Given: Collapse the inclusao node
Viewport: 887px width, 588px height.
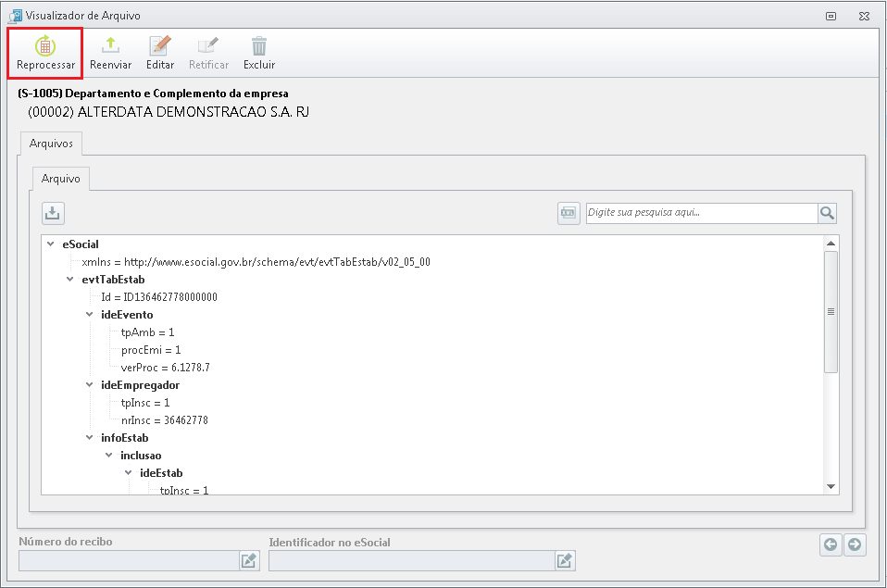Looking at the screenshot, I should tap(108, 455).
